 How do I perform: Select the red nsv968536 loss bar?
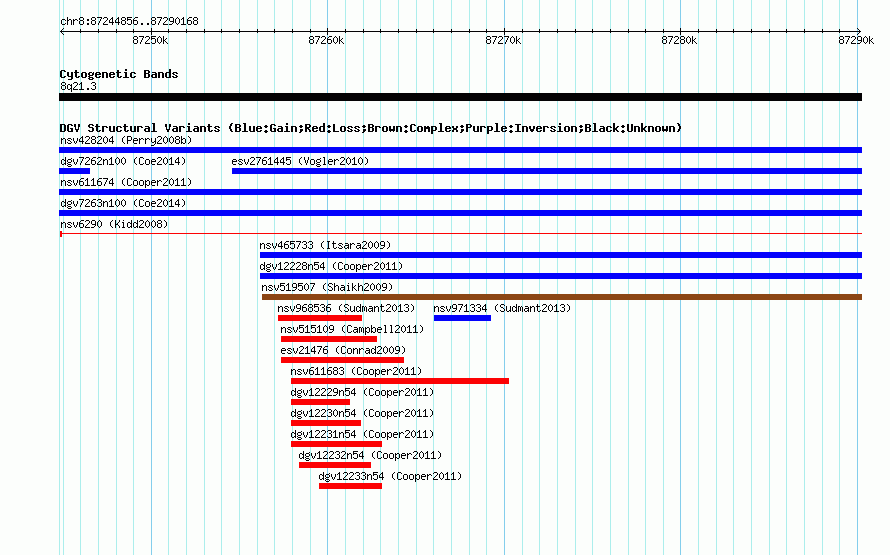[x=320, y=318]
